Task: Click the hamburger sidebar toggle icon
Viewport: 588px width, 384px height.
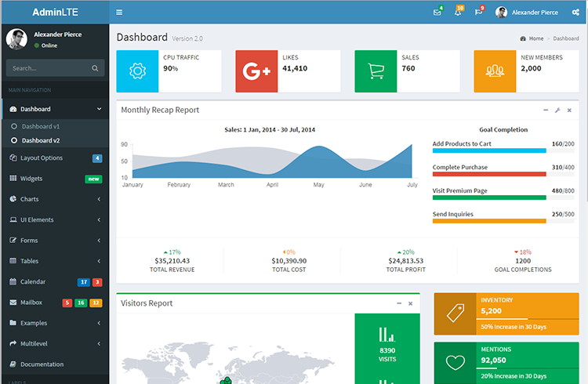Action: click(x=119, y=13)
